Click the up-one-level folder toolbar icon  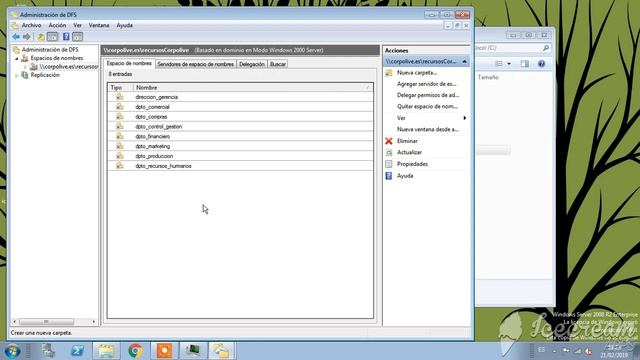[40, 37]
